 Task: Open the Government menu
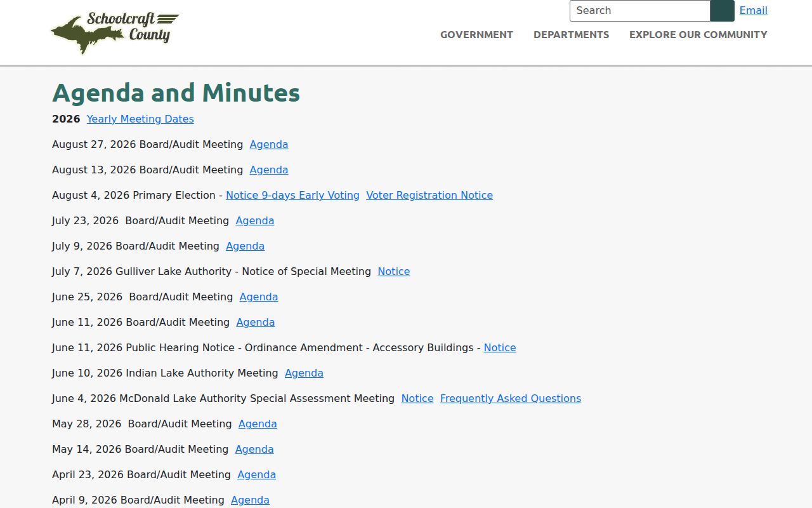476,35
